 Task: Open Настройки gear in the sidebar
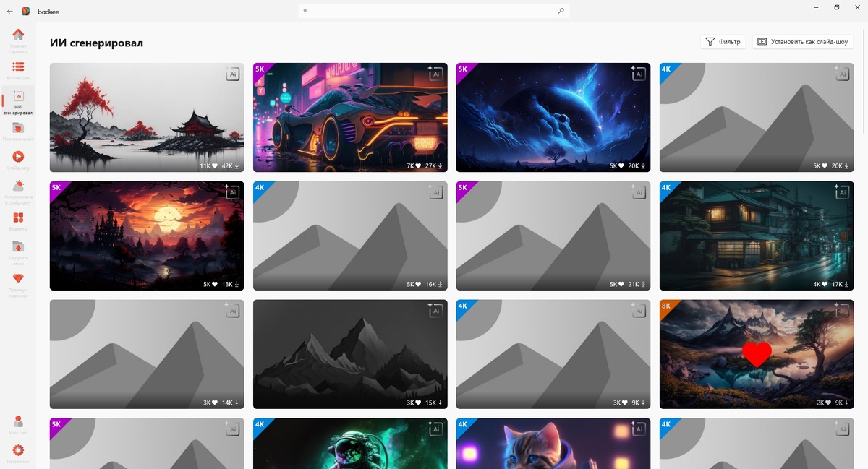coord(18,455)
